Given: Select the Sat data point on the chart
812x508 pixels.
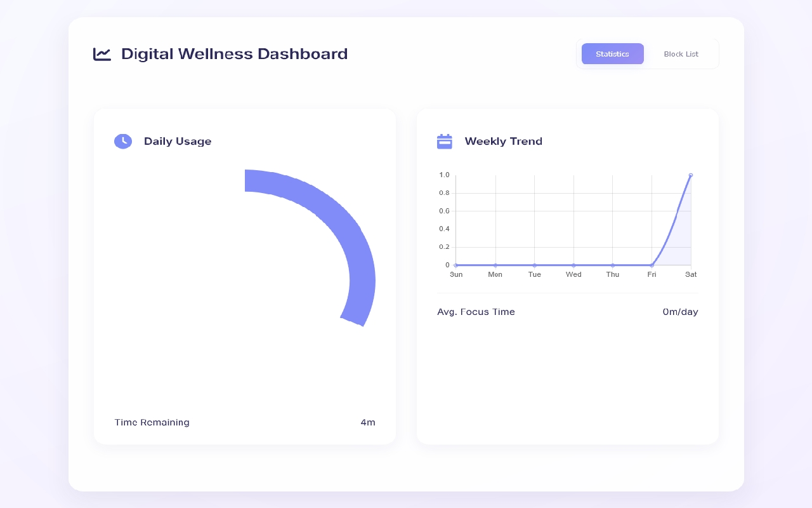Looking at the screenshot, I should 691,175.
